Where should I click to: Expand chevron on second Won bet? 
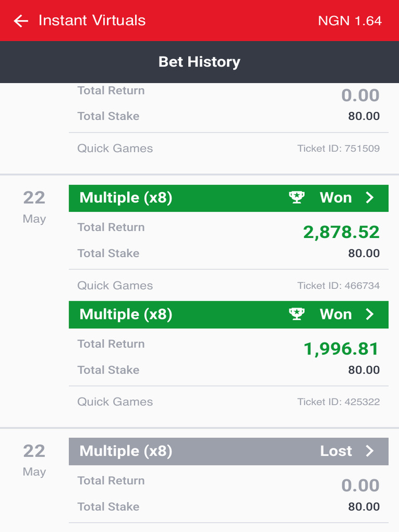(370, 314)
